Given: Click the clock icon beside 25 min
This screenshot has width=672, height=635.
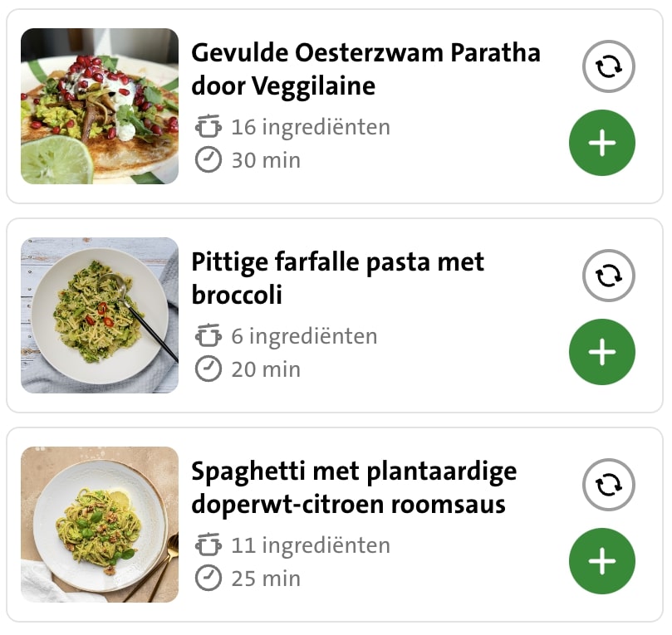Looking at the screenshot, I should (208, 578).
